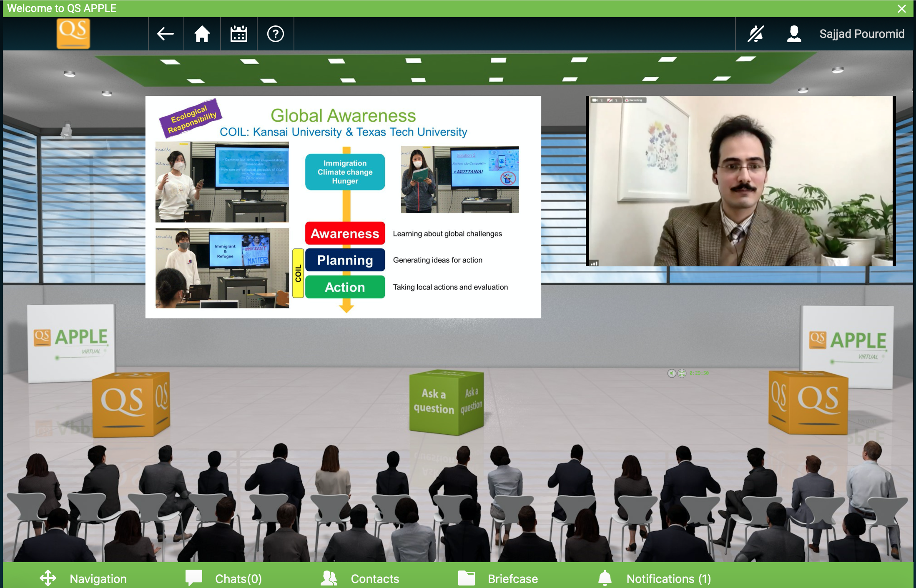Click the Ecological Responsibility purple tag
Screen dimensions: 916x588
pos(191,118)
